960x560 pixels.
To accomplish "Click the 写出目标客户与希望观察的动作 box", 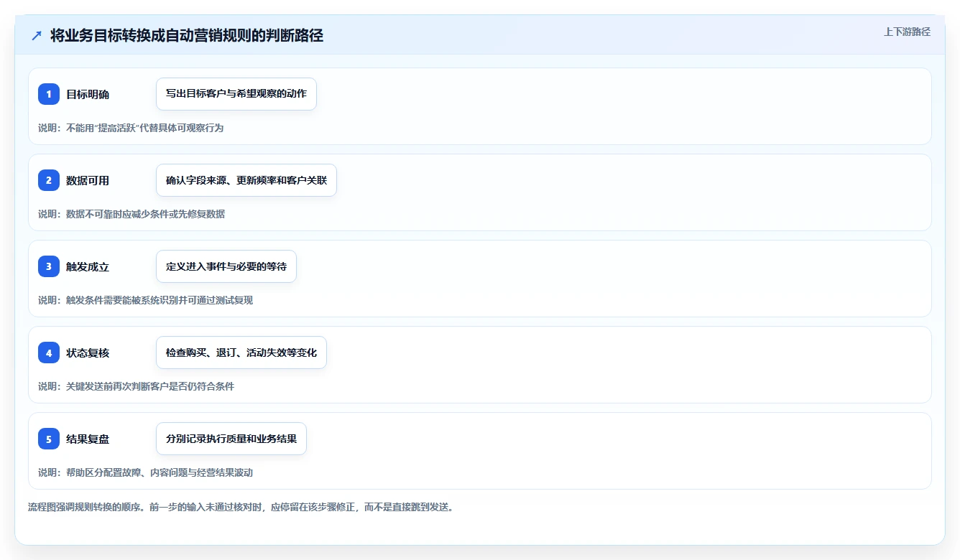I will click(x=236, y=94).
